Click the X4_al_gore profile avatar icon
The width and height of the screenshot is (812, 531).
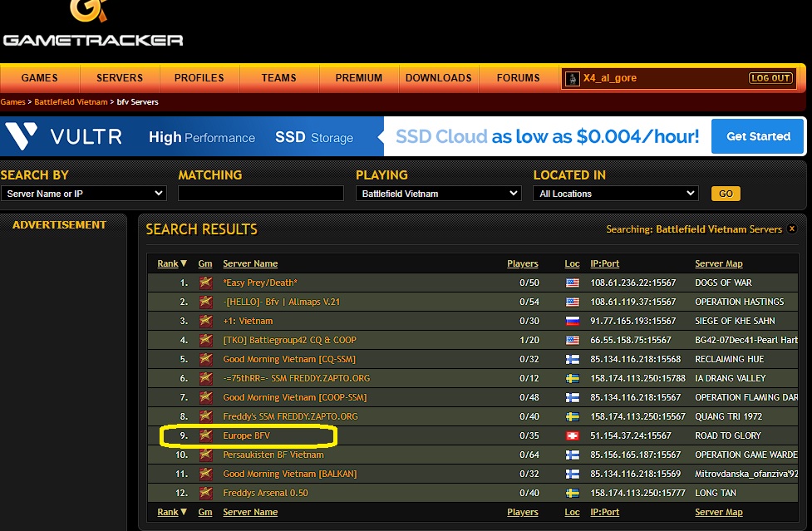pyautogui.click(x=573, y=79)
